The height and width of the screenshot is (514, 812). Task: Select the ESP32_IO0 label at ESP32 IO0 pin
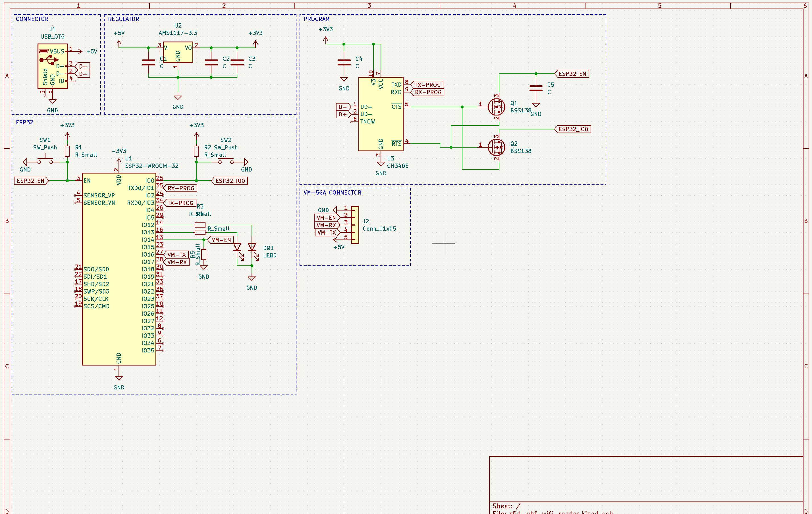coord(230,181)
